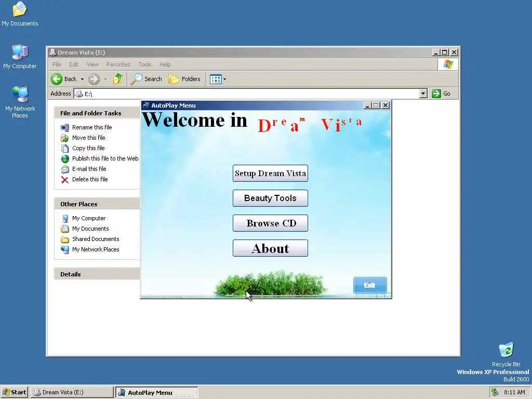Expand the Address bar dropdown
Screen dimensions: 532x399
pos(423,94)
